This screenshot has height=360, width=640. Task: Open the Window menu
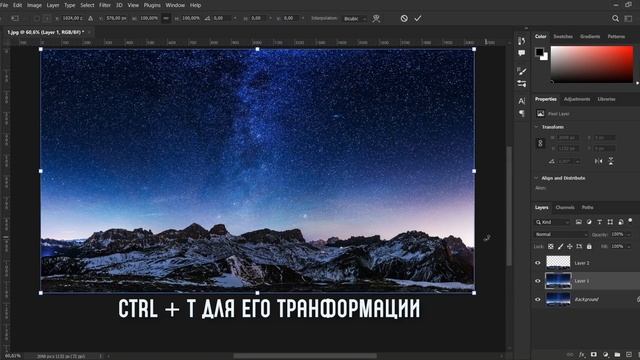(x=175, y=5)
